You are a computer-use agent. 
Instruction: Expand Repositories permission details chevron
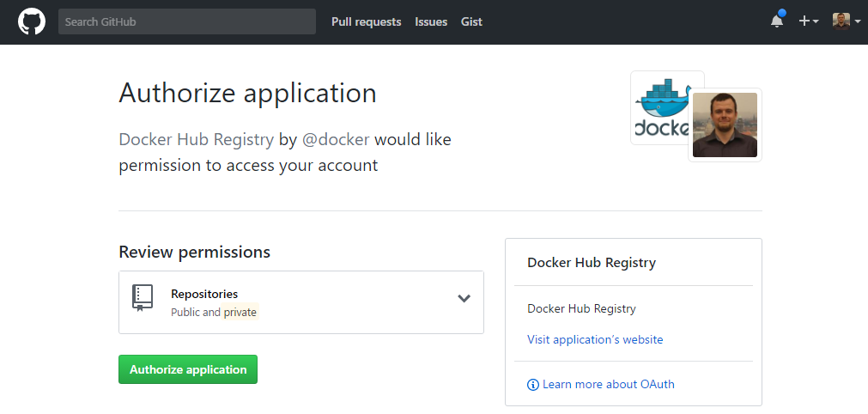[x=464, y=298]
